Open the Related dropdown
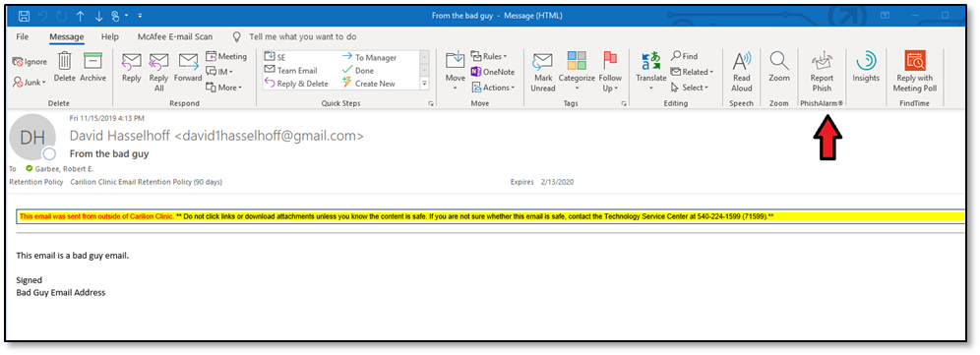The width and height of the screenshot is (980, 355). click(x=692, y=72)
